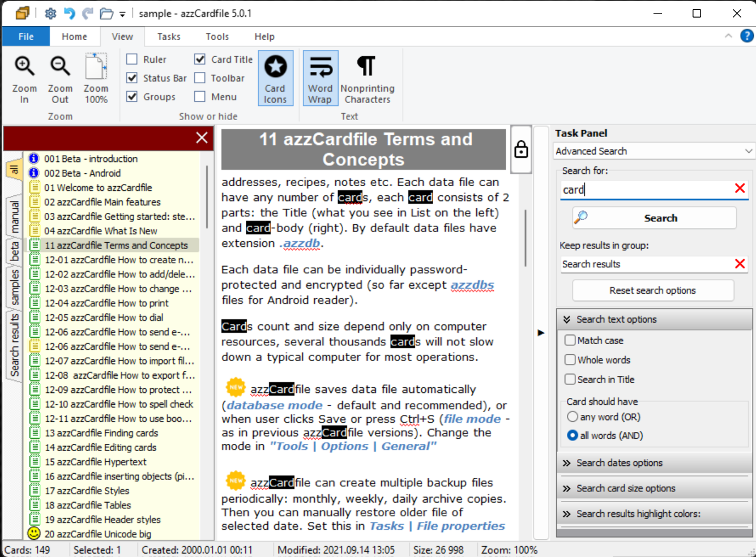
Task: Click the card text vertical scrollbar
Action: coord(526,238)
